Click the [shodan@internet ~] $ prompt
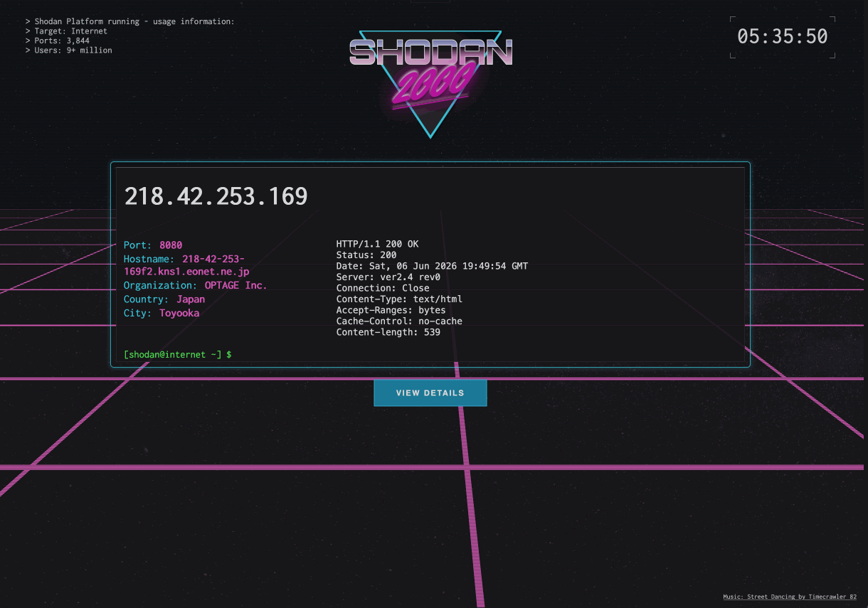 (x=178, y=354)
